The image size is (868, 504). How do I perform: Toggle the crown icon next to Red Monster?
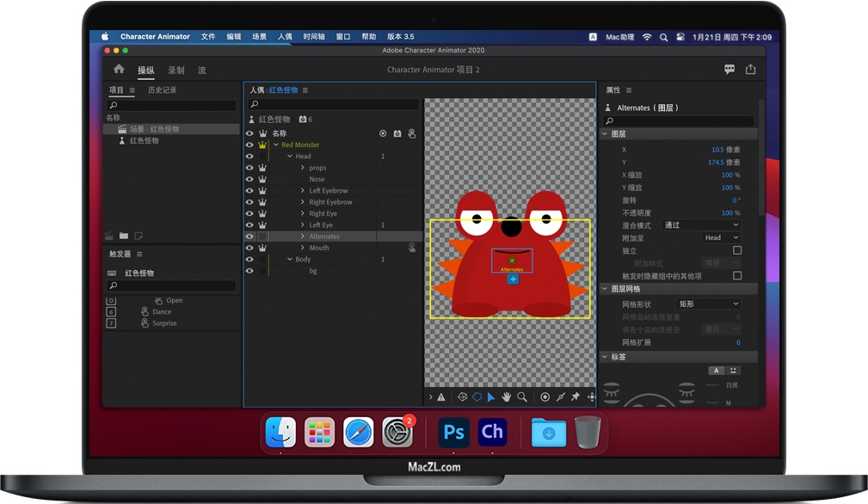[262, 144]
